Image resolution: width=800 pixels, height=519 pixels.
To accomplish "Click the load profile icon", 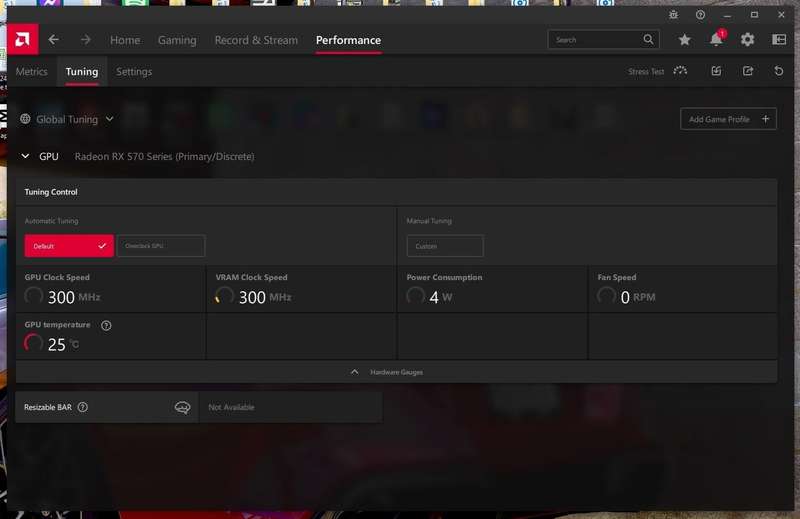I will 716,71.
